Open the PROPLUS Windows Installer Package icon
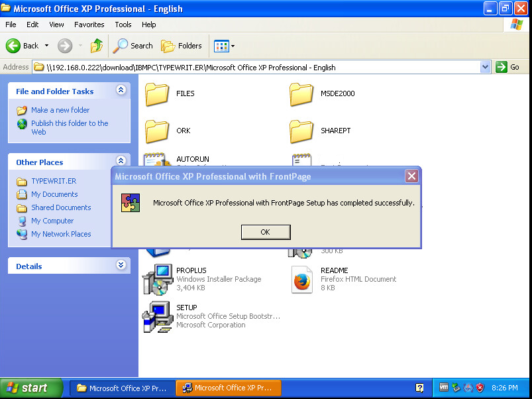The height and width of the screenshot is (399, 532). click(x=158, y=280)
